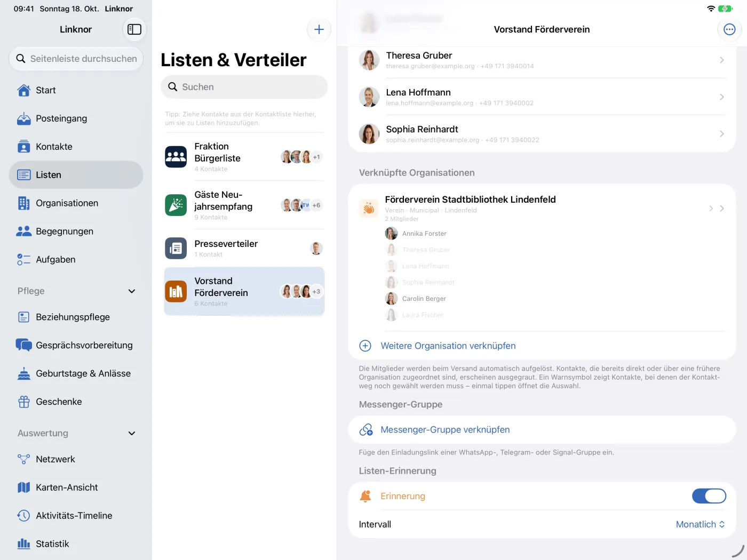Open Theresa Gruber contact chevron

click(x=721, y=60)
